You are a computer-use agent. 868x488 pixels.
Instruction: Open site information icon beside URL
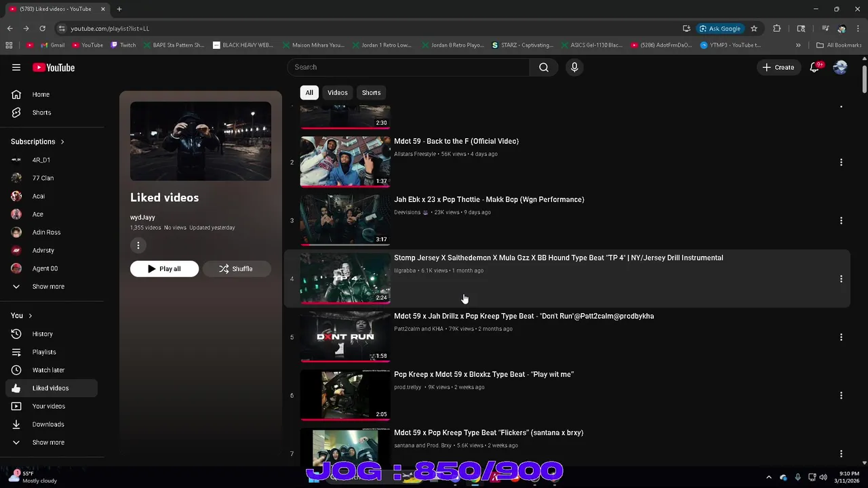coord(62,28)
